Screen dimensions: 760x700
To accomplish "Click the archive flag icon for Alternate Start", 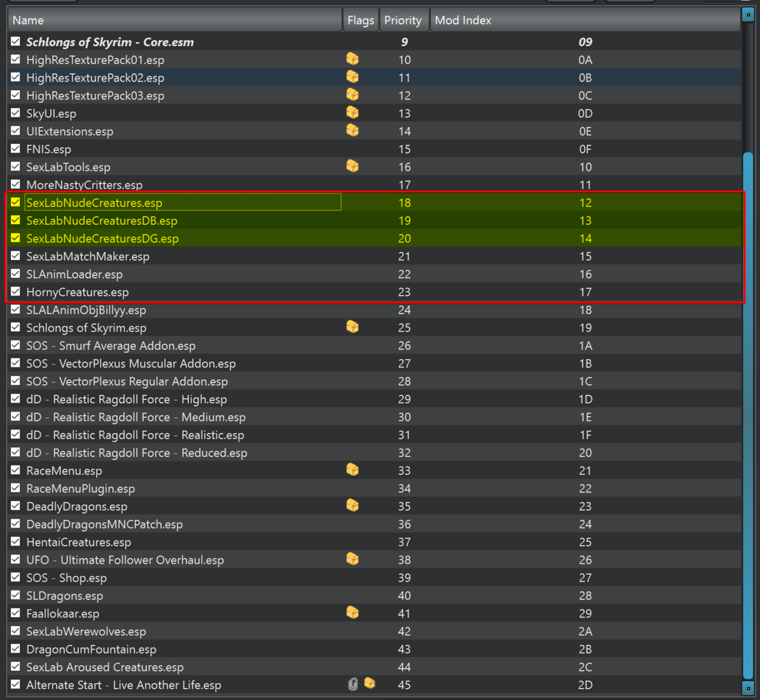I will (369, 684).
